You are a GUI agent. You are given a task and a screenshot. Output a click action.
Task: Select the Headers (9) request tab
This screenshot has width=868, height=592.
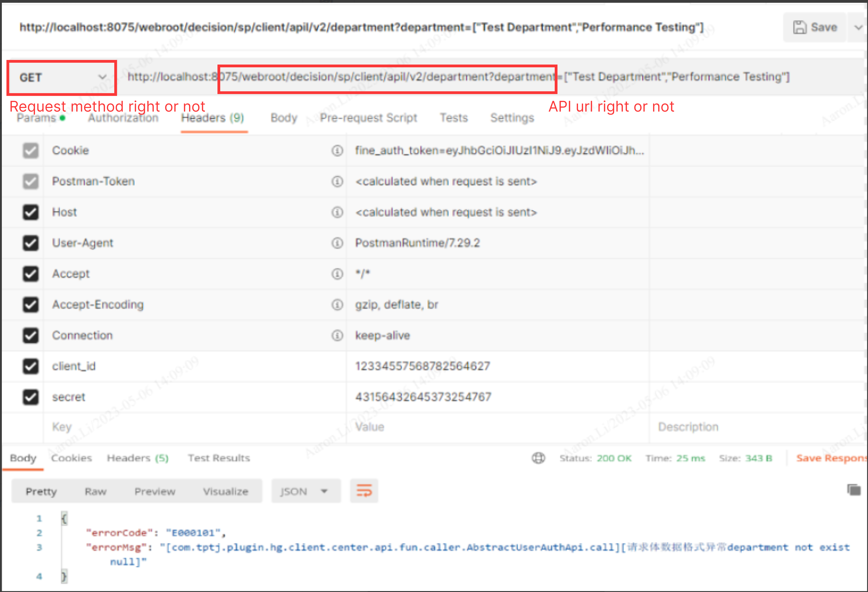[x=213, y=118]
